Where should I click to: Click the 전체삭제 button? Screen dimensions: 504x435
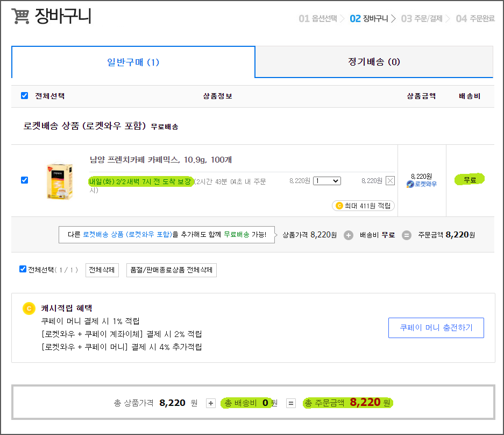[102, 270]
